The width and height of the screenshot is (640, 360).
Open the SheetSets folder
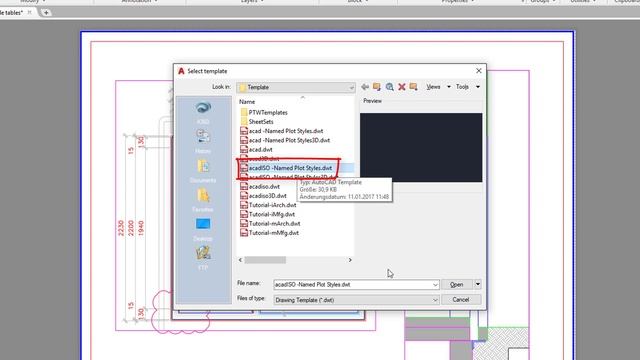coord(257,122)
